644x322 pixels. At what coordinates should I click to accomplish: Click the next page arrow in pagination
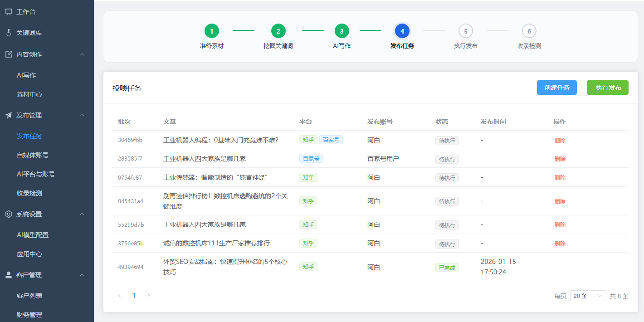coord(149,295)
